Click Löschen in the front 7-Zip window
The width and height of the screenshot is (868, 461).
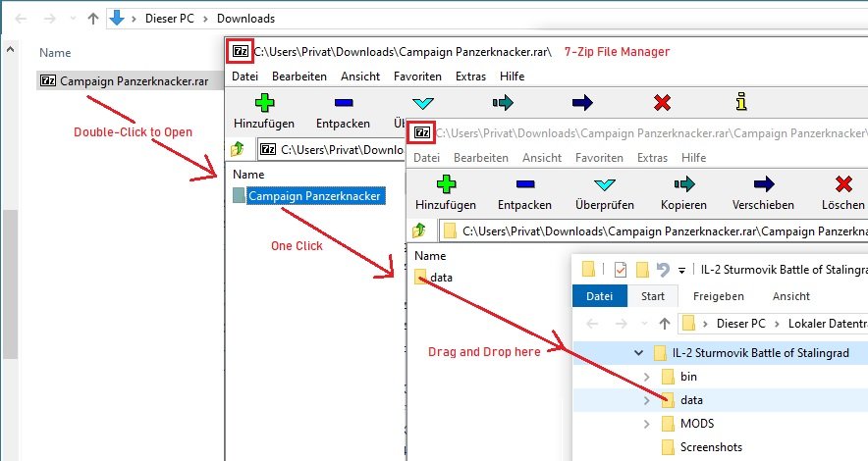coord(843,193)
